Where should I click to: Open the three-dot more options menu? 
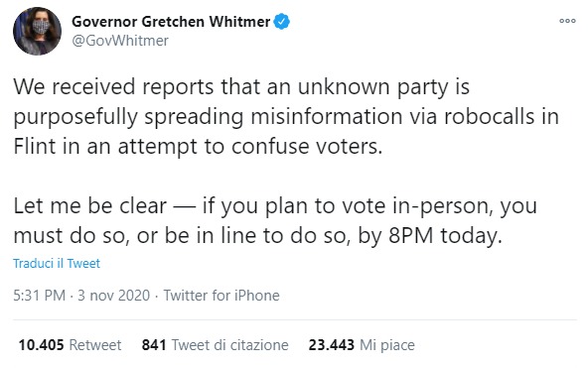[567, 21]
